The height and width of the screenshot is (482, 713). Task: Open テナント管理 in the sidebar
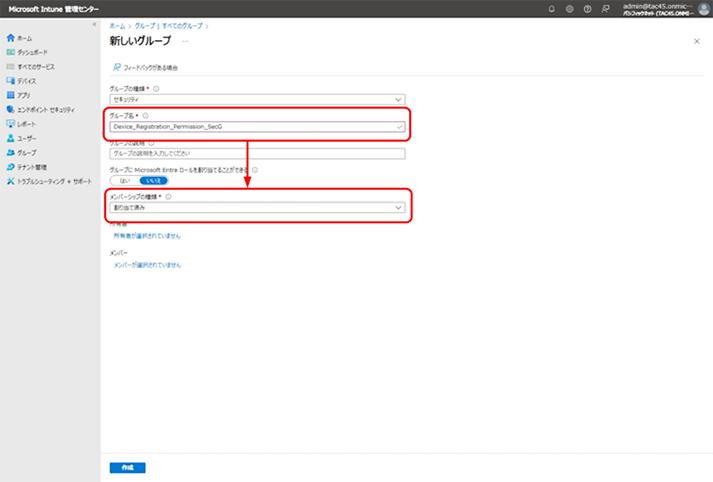(32, 167)
